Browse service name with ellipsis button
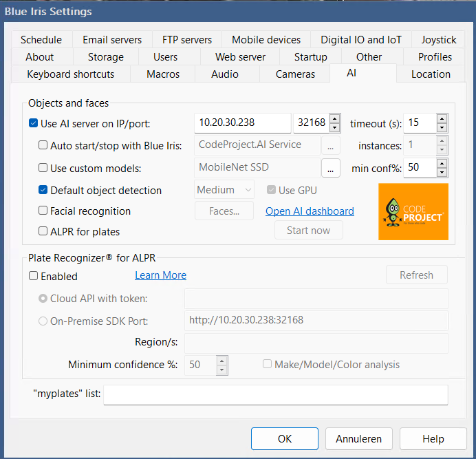476x459 pixels. pyautogui.click(x=331, y=145)
